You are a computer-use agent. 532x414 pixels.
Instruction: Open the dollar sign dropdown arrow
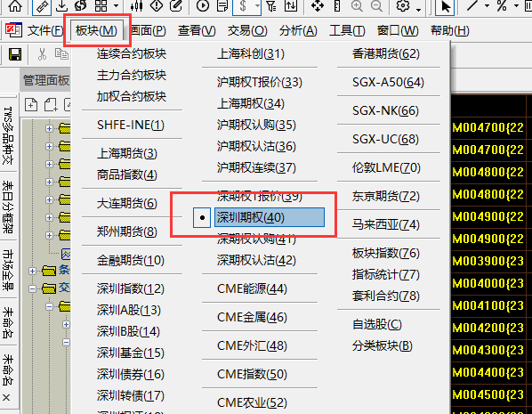[257, 6]
